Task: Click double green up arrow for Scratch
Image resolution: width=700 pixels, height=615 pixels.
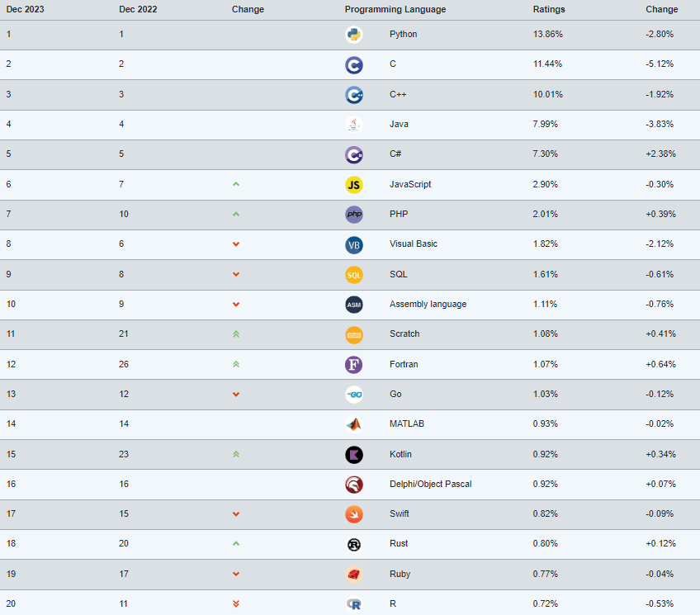Action: coord(236,334)
